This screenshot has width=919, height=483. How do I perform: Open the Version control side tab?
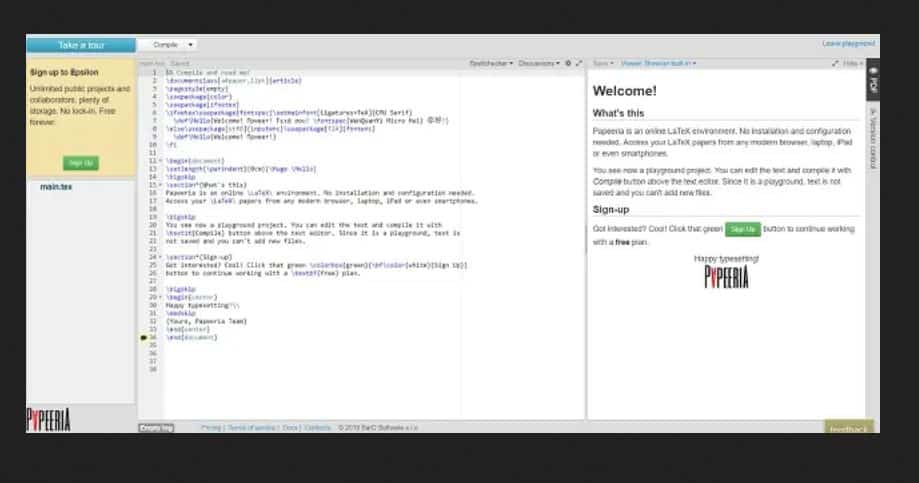click(x=873, y=140)
